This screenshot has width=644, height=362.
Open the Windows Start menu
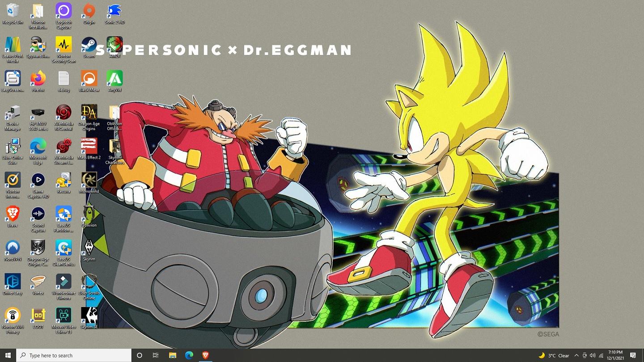point(8,355)
